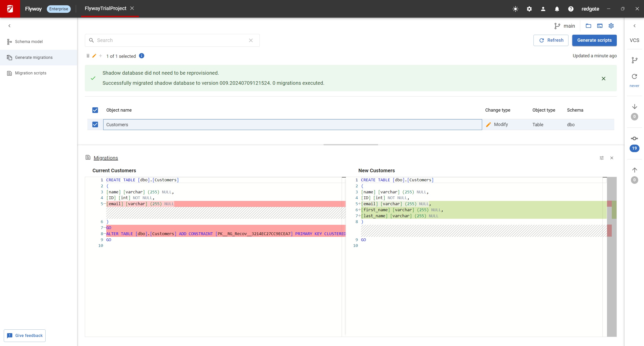Open the terminal console icon
This screenshot has height=346, width=644.
(600, 26)
